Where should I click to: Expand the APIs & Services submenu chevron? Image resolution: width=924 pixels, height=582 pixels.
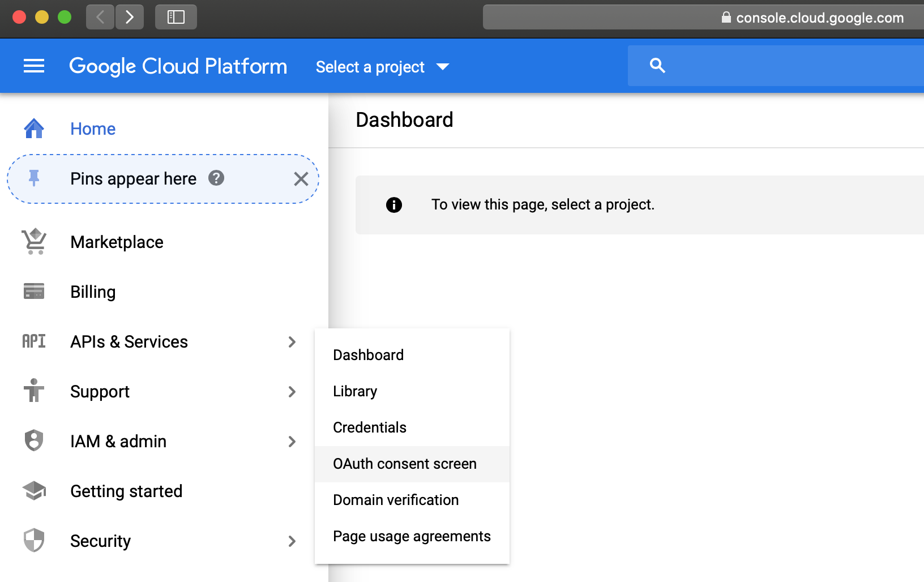(x=292, y=342)
